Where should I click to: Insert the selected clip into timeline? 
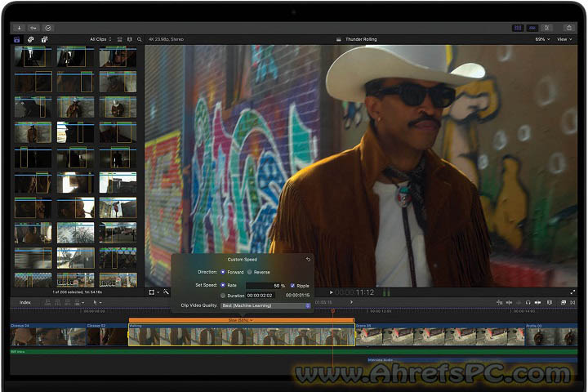[x=58, y=302]
